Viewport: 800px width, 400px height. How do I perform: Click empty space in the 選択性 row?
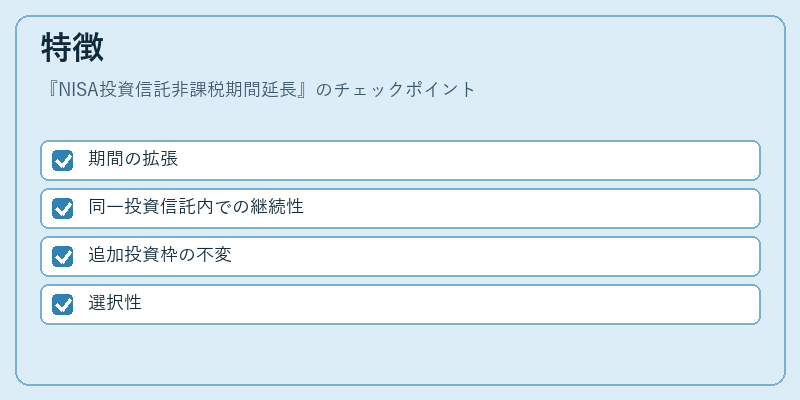pos(459,305)
